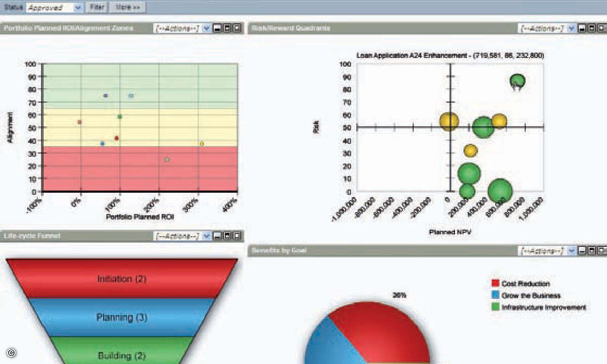This screenshot has height=364, width=607.
Task: Open Actions dropdown in Benefits by Goal panel
Action: pyautogui.click(x=547, y=251)
